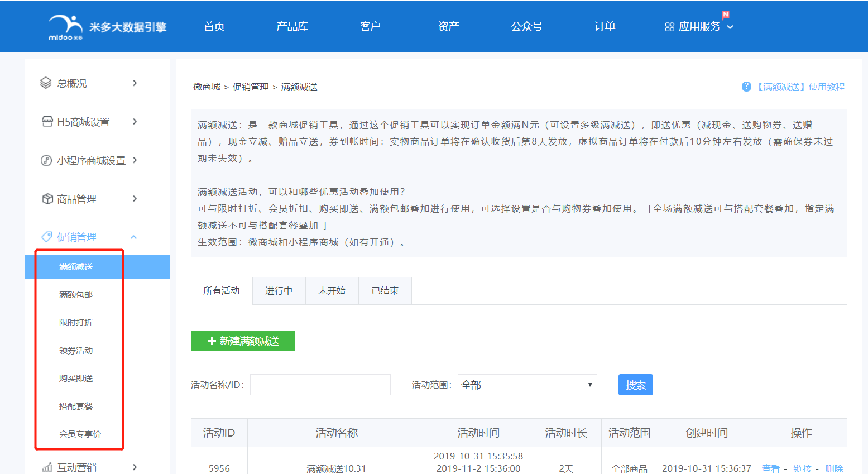The image size is (868, 474).
Task: Expand the 小程序商城设置 chevron
Action: click(135, 160)
